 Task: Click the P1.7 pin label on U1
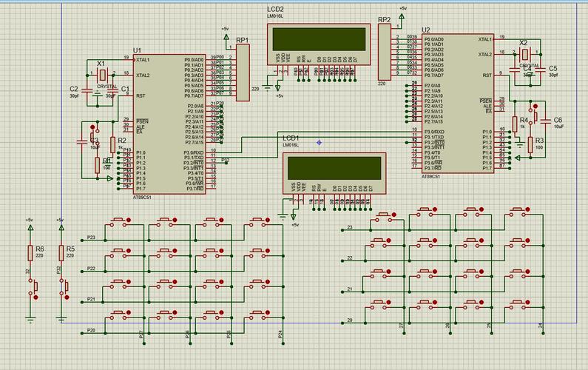point(141,189)
